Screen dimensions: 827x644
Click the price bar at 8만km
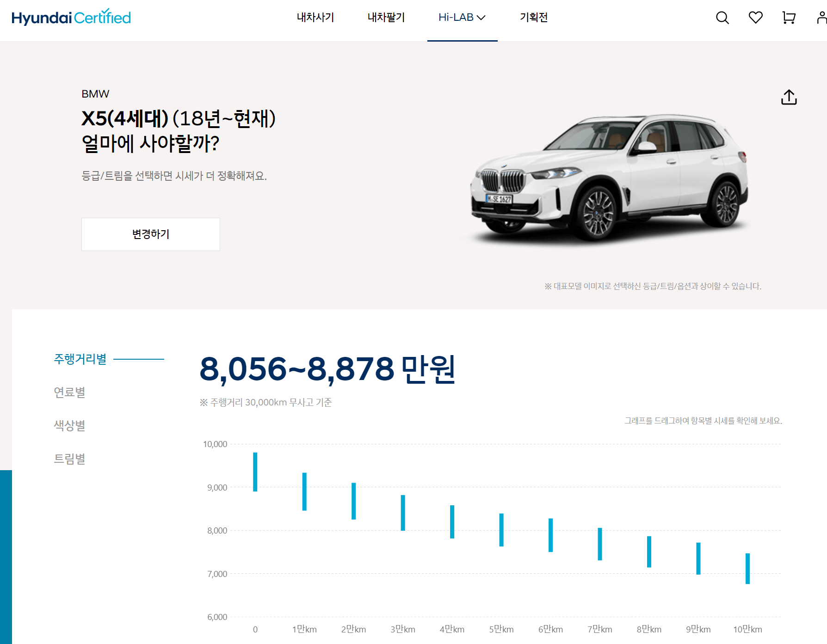point(649,552)
